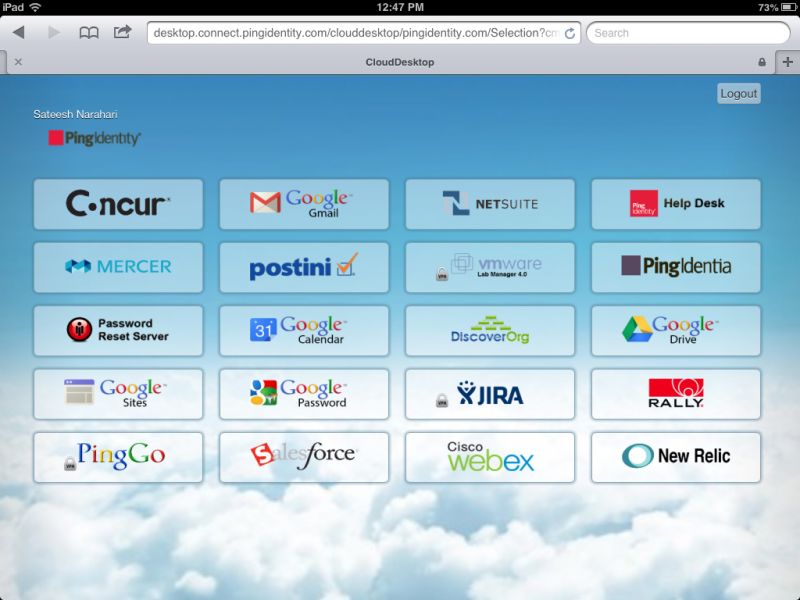The height and width of the screenshot is (600, 800).
Task: Launch the JIRA tile
Action: click(x=490, y=394)
